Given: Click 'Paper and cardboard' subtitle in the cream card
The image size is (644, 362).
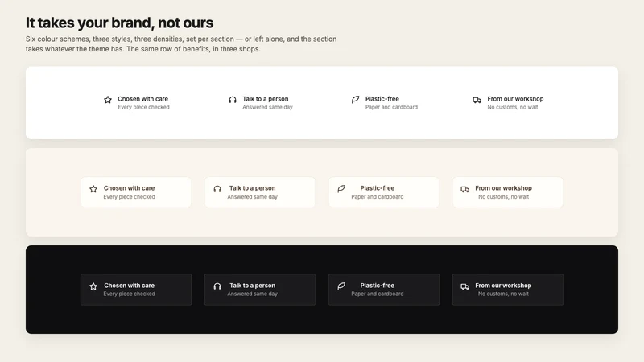Looking at the screenshot, I should [x=378, y=197].
